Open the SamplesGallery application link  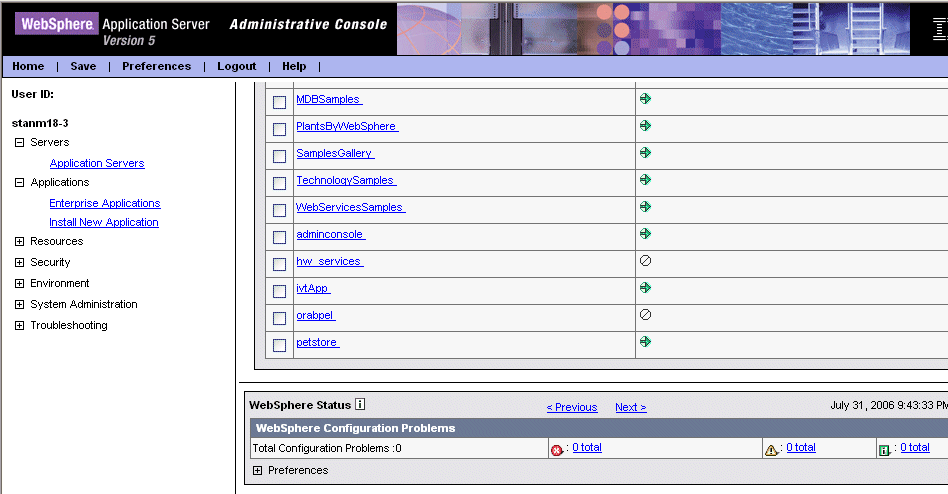pos(336,153)
